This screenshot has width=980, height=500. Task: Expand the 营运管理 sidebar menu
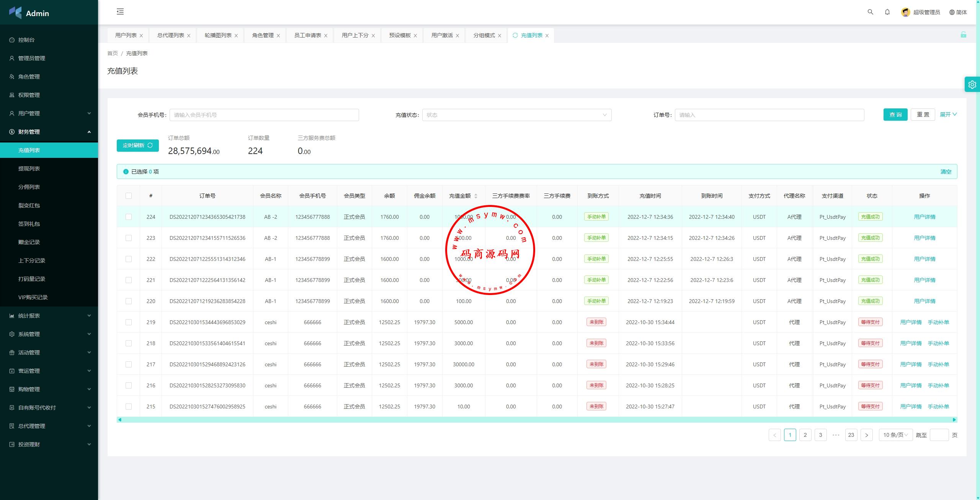click(x=49, y=371)
